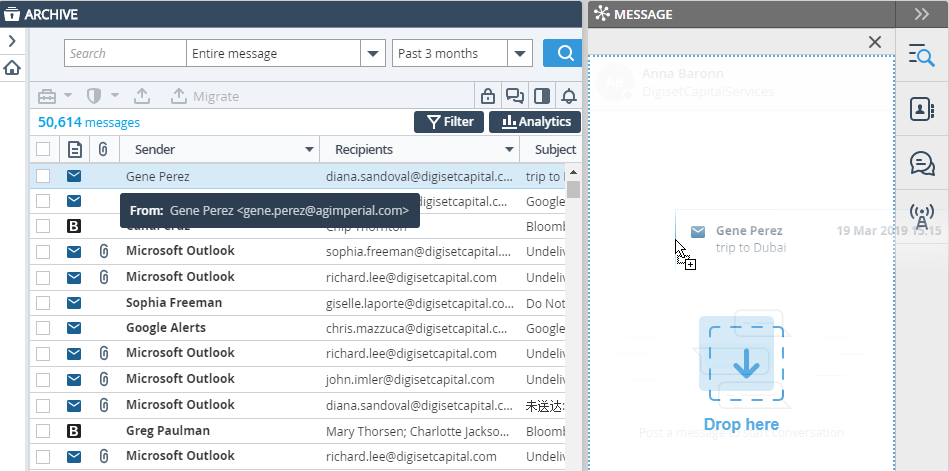Click the lock icon in the toolbar
The height and width of the screenshot is (471, 949).
pyautogui.click(x=487, y=97)
